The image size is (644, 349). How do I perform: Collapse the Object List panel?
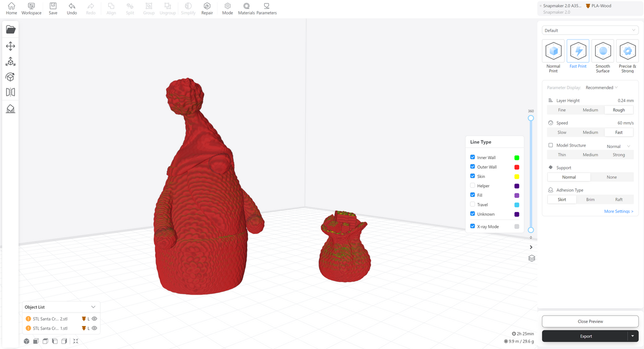pos(93,307)
